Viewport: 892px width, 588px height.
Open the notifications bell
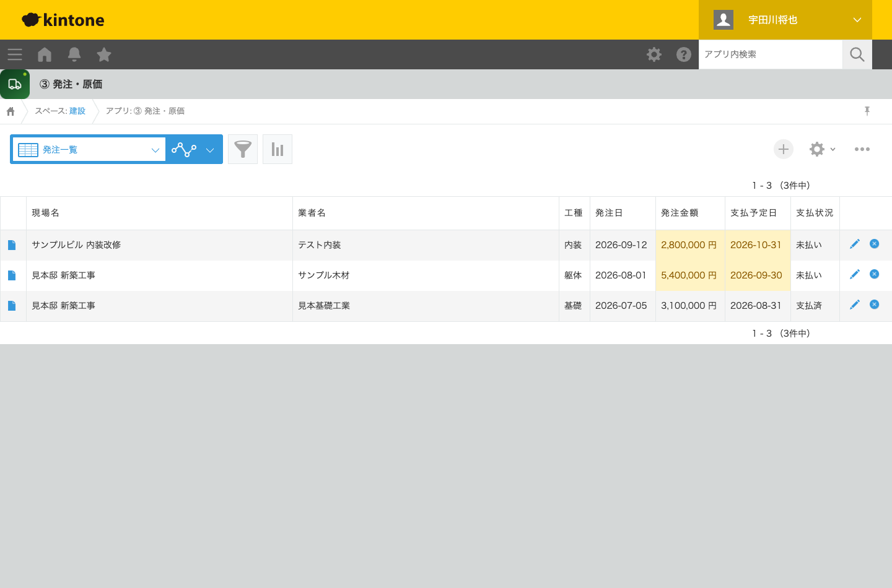click(x=74, y=54)
